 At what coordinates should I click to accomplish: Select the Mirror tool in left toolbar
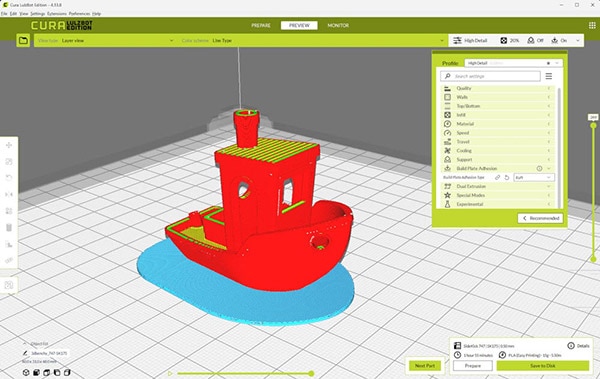point(9,194)
